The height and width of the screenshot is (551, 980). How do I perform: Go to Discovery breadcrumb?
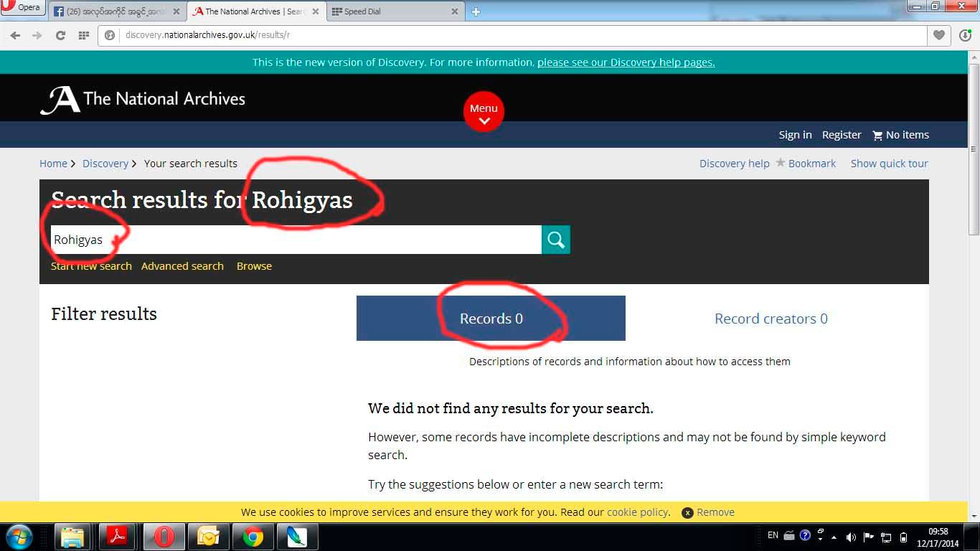coord(105,164)
